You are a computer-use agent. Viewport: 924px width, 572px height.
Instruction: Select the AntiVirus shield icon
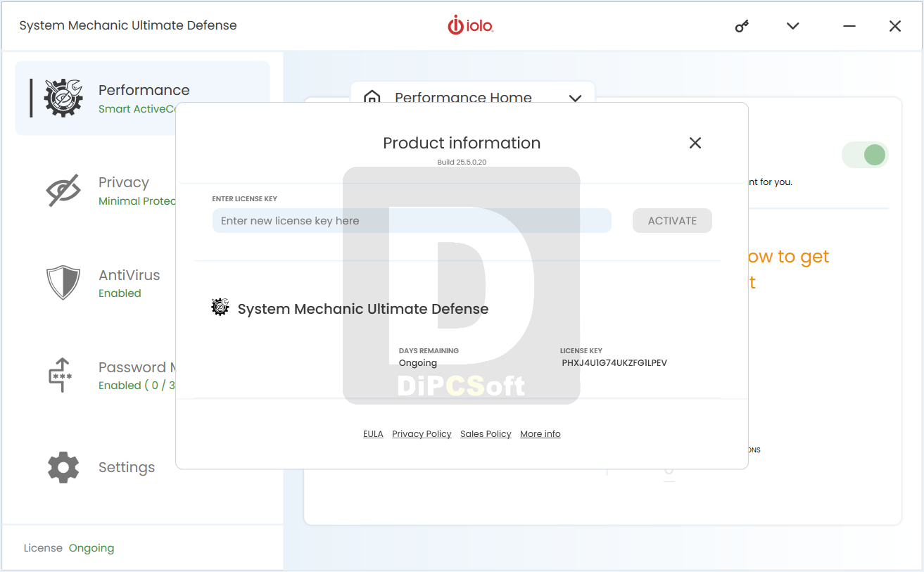coord(63,282)
